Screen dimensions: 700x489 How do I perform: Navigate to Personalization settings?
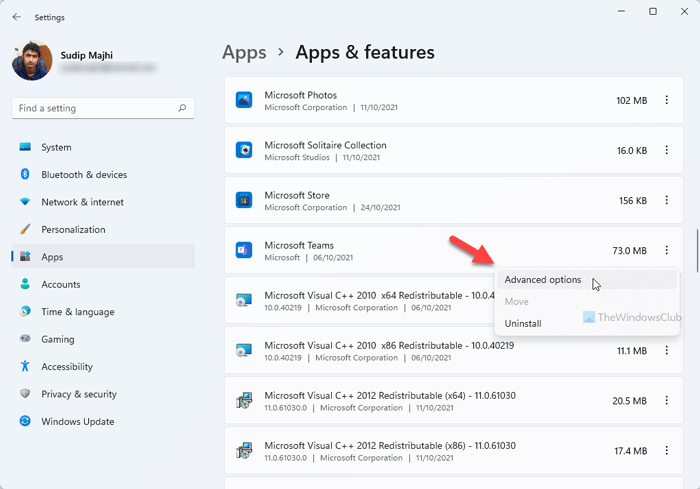[x=73, y=229]
